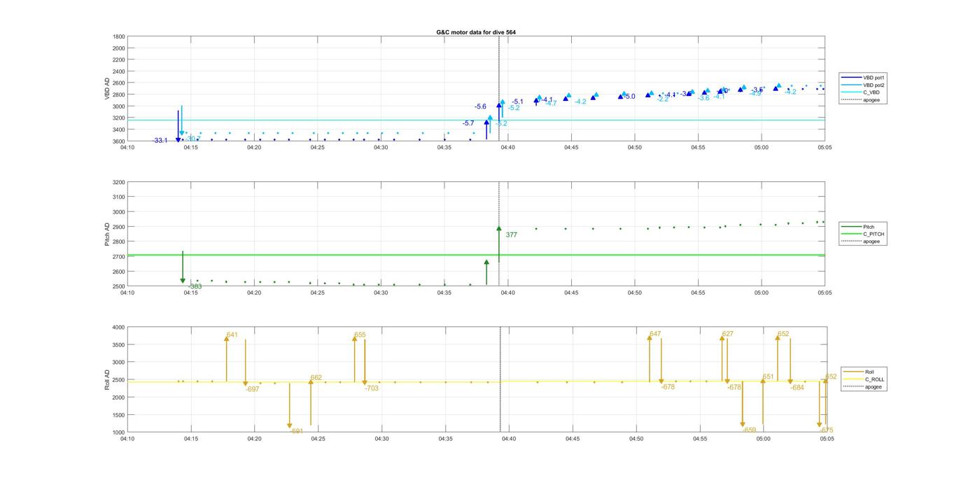Image resolution: width=980 pixels, height=485 pixels.
Task: Click the "Pitch AD" y-axis label
Action: (x=107, y=234)
